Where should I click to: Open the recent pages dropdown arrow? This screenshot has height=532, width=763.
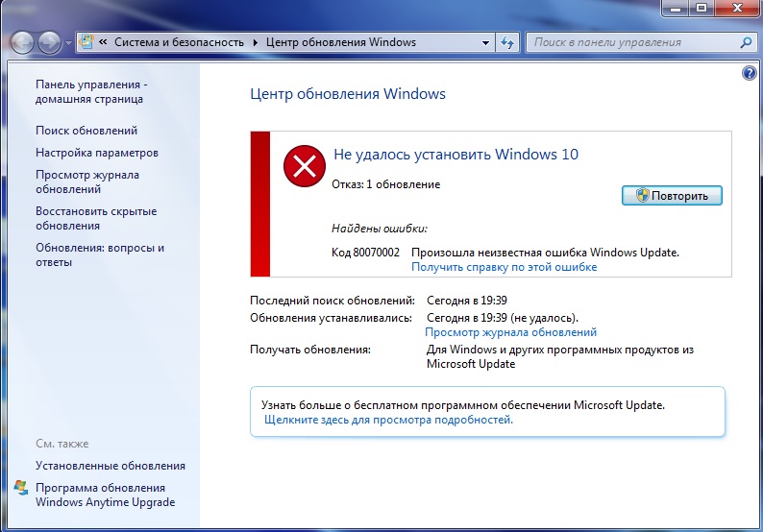pos(68,43)
